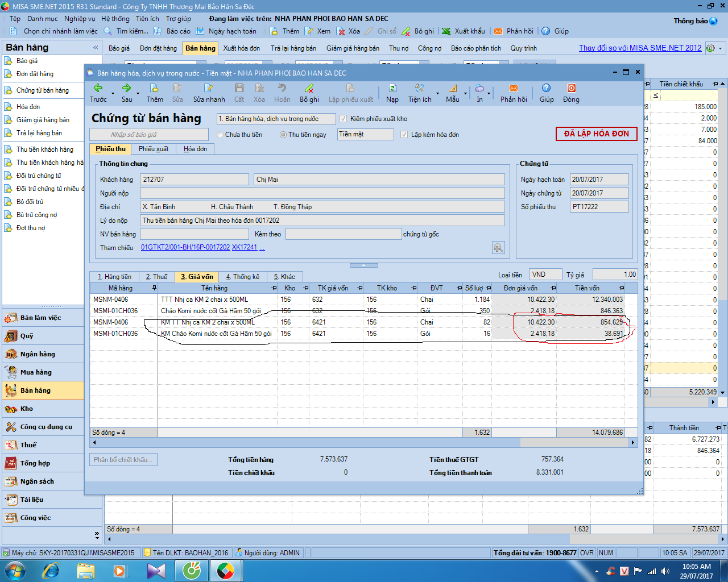Open Báo cáo from main toolbar
The height and width of the screenshot is (582, 728).
172,31
